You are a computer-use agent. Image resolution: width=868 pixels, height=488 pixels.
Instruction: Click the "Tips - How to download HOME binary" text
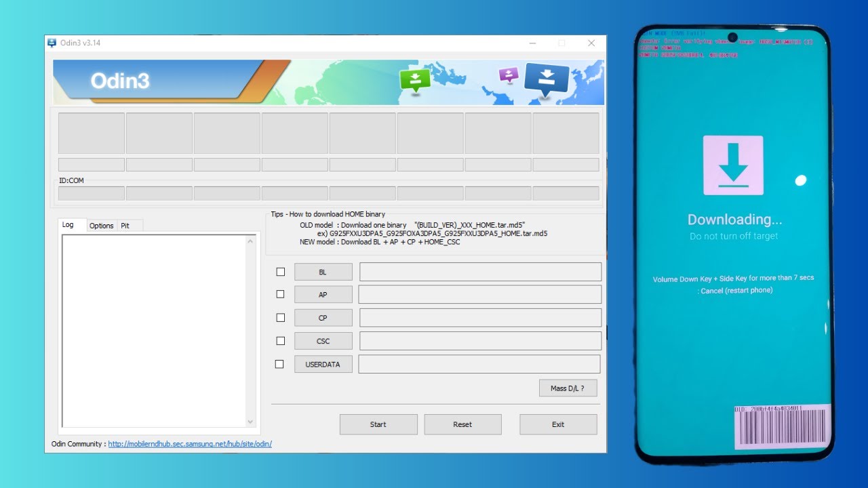coord(328,214)
